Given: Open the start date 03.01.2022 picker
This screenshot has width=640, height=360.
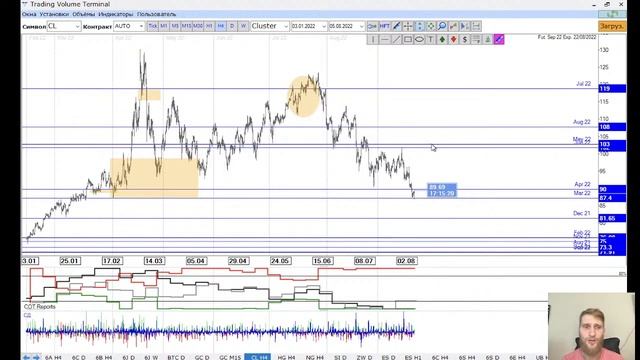Looking at the screenshot, I should tap(309, 26).
